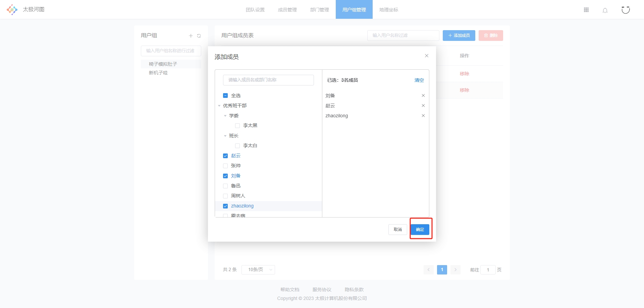Image resolution: width=644 pixels, height=308 pixels.
Task: Switch to 团队设置 tab
Action: pos(255,10)
